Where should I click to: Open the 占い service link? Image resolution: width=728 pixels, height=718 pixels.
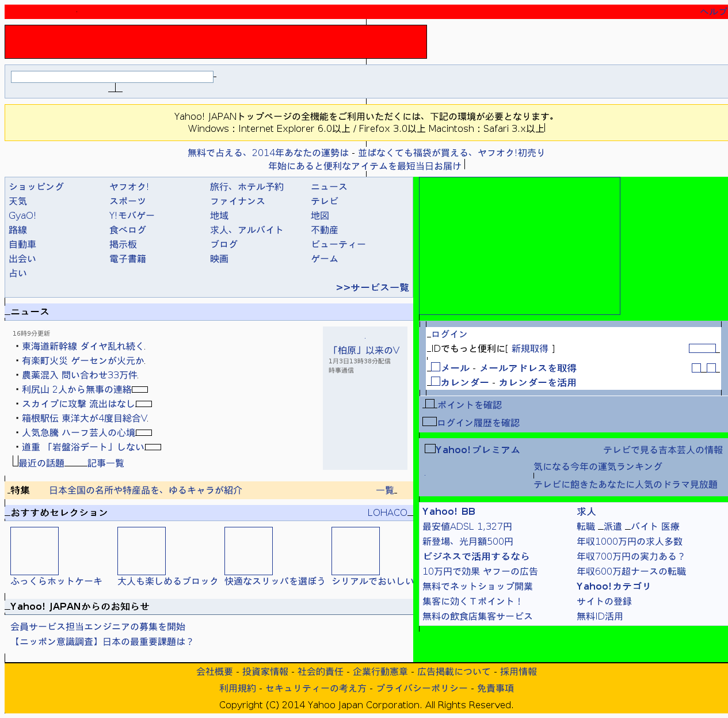coord(18,273)
